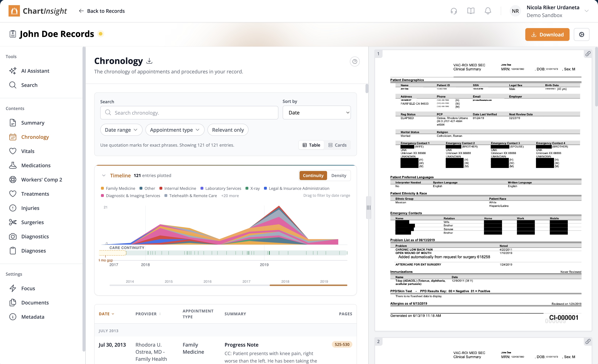Sort table by PROVIDER column

click(148, 314)
